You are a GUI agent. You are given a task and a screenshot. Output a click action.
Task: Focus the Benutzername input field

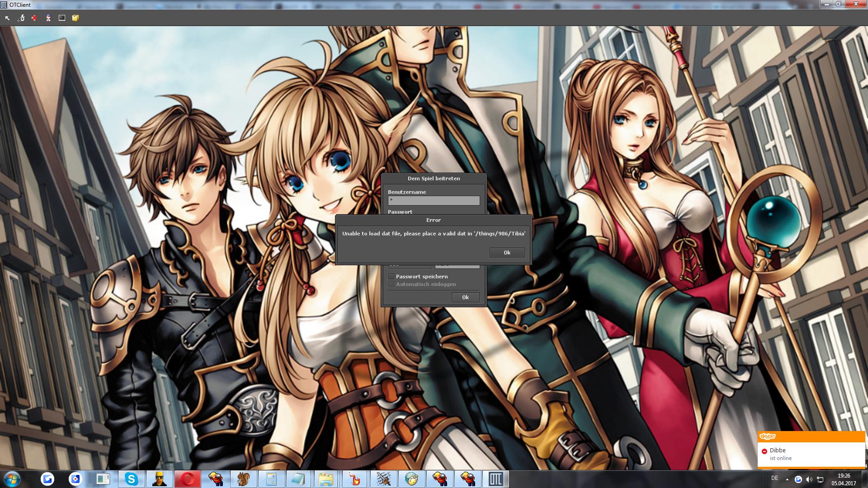point(434,200)
